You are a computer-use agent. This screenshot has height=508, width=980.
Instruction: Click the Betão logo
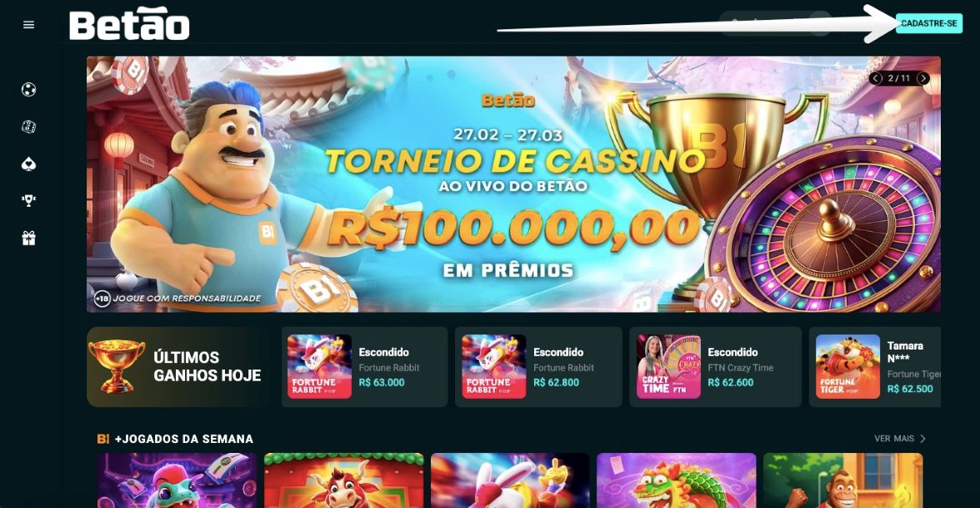[x=129, y=24]
